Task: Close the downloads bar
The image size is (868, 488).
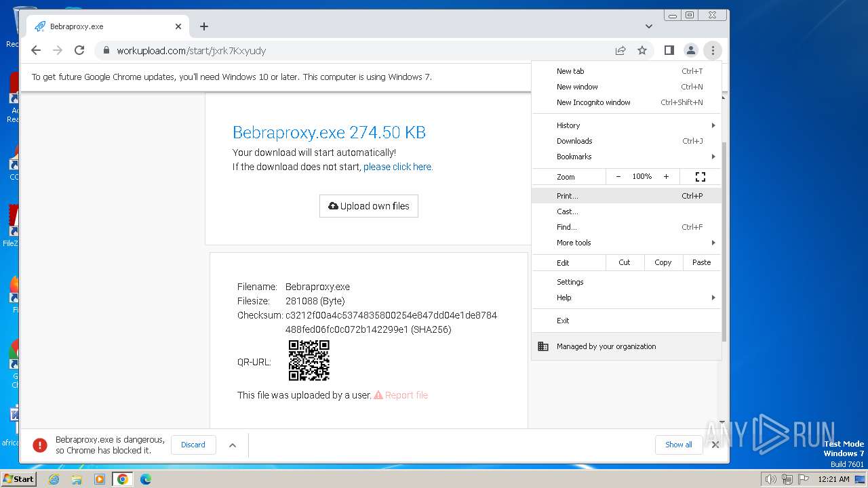Action: pos(715,445)
